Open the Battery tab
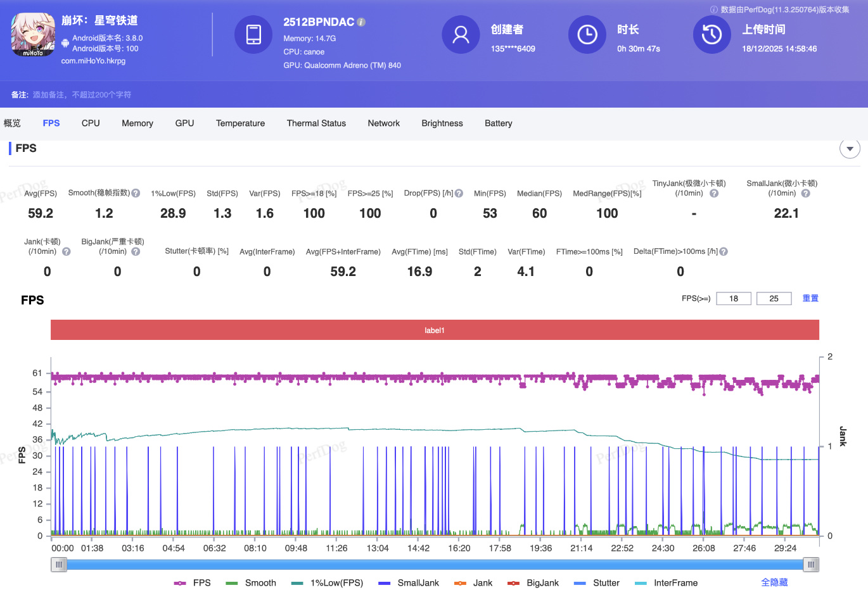This screenshot has width=868, height=590. [x=498, y=123]
